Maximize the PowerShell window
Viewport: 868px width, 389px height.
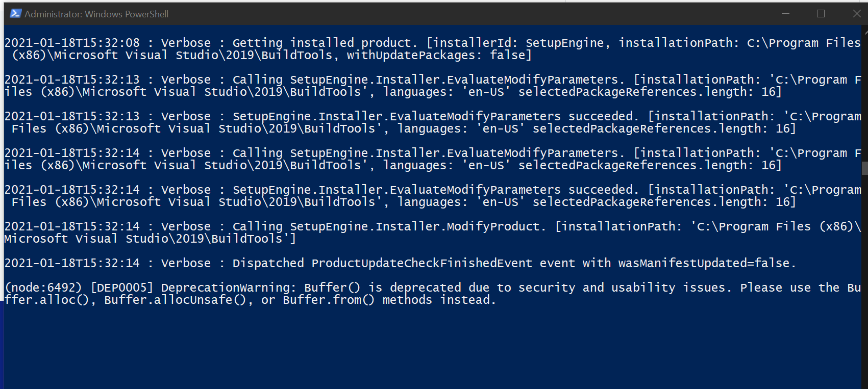tap(821, 14)
